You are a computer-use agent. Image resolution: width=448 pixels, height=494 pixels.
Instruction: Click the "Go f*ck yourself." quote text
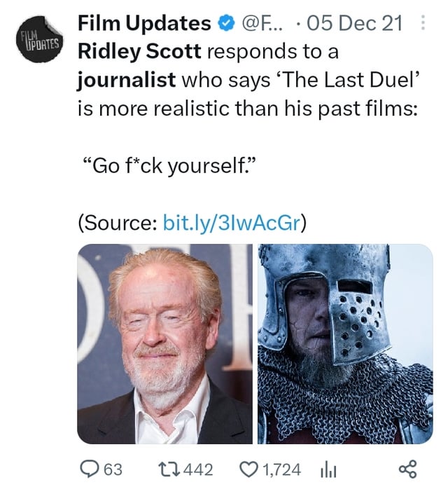[169, 165]
